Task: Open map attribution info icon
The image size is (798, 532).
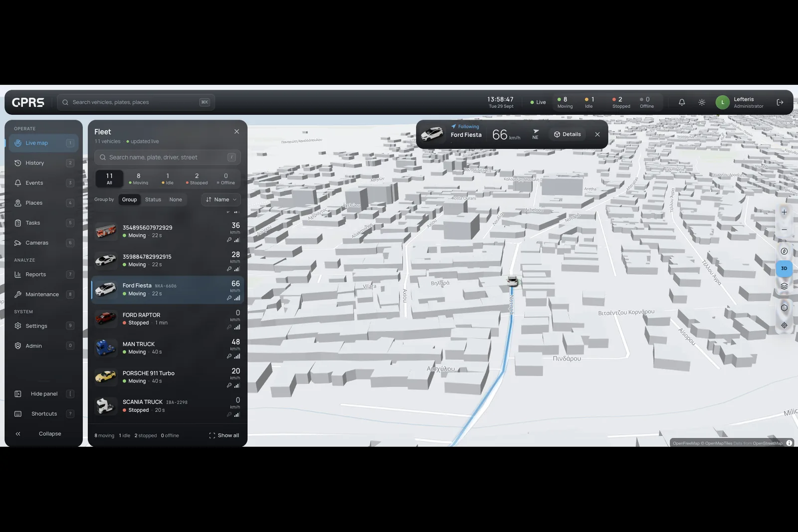Action: 789,443
